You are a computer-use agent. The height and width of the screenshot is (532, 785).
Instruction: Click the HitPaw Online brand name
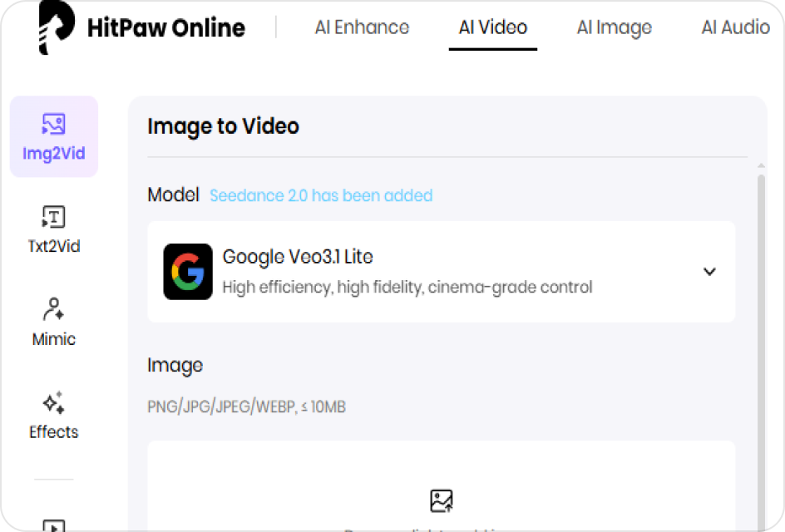coord(166,27)
